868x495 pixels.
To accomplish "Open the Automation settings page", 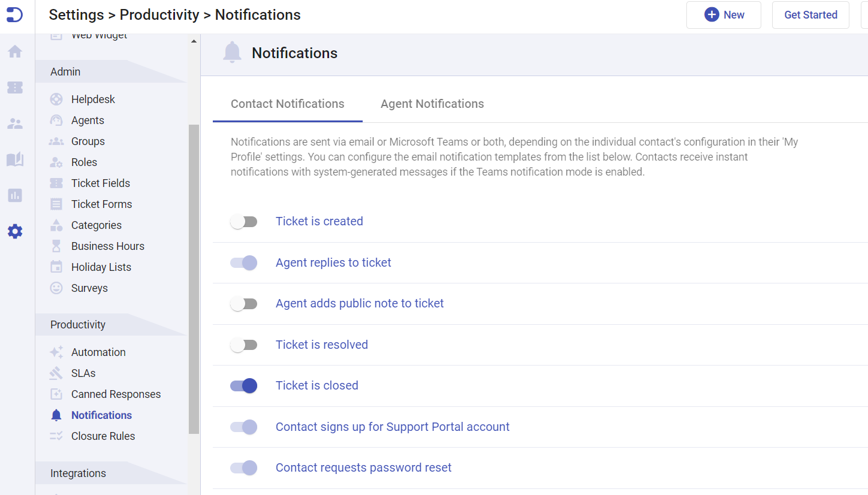I will point(98,352).
